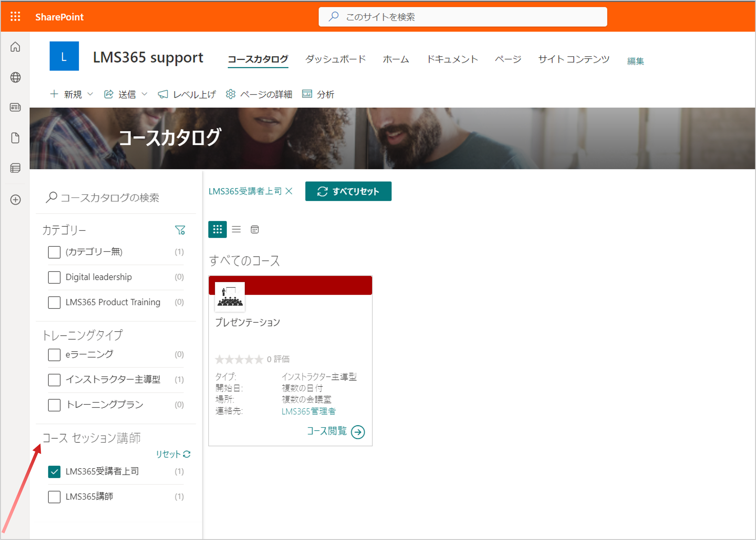Click the SharePoint brand link
Image resolution: width=756 pixels, height=540 pixels.
59,17
